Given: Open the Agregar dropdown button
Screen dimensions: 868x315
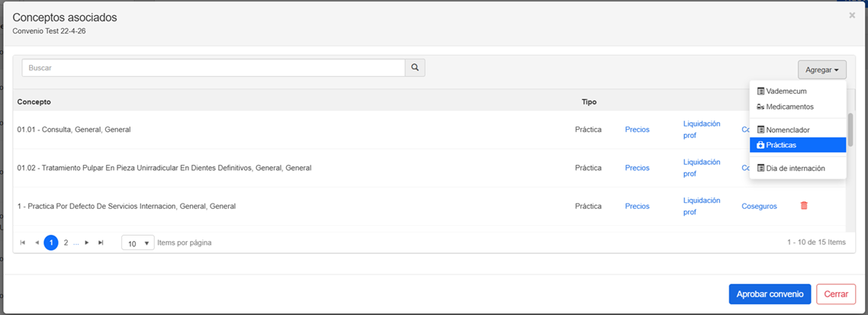Looking at the screenshot, I should click(x=822, y=69).
